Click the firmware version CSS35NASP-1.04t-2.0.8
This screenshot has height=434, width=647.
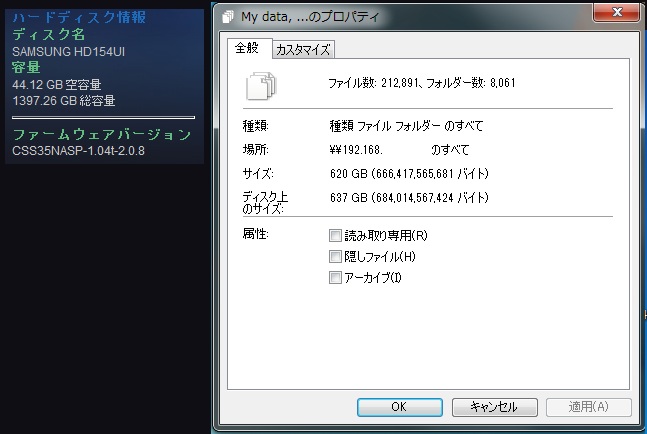click(78, 151)
